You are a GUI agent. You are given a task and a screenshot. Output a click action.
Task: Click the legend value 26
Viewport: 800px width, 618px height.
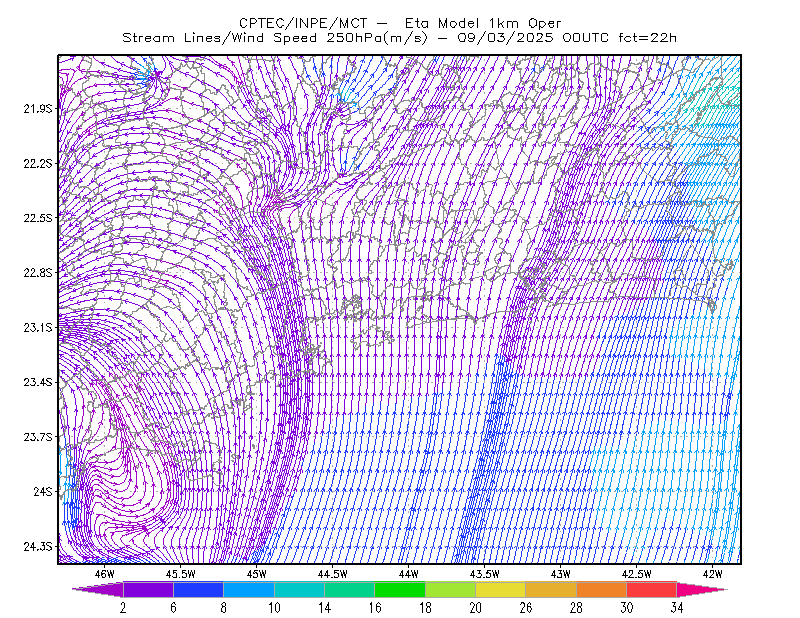pos(526,608)
